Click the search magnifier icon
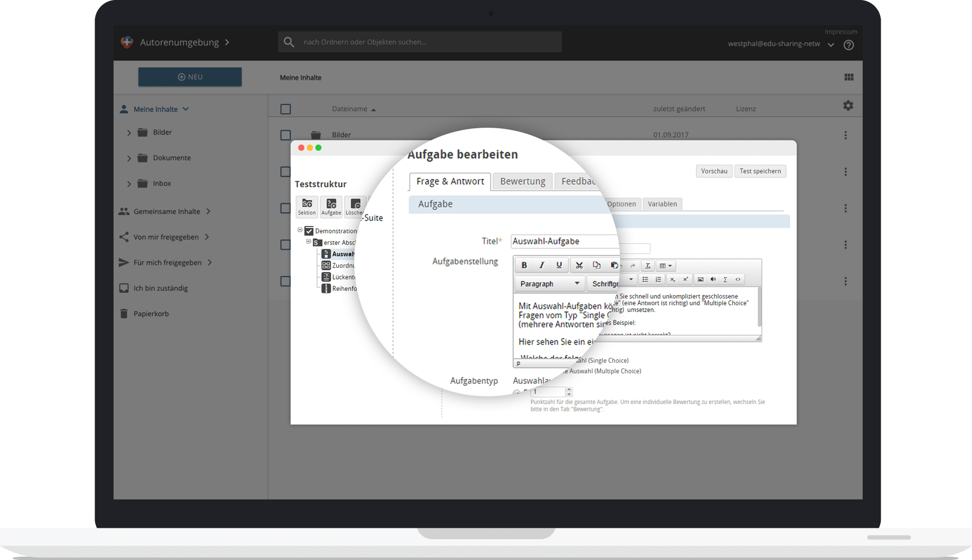Screen dimensions: 972x560 tap(289, 42)
